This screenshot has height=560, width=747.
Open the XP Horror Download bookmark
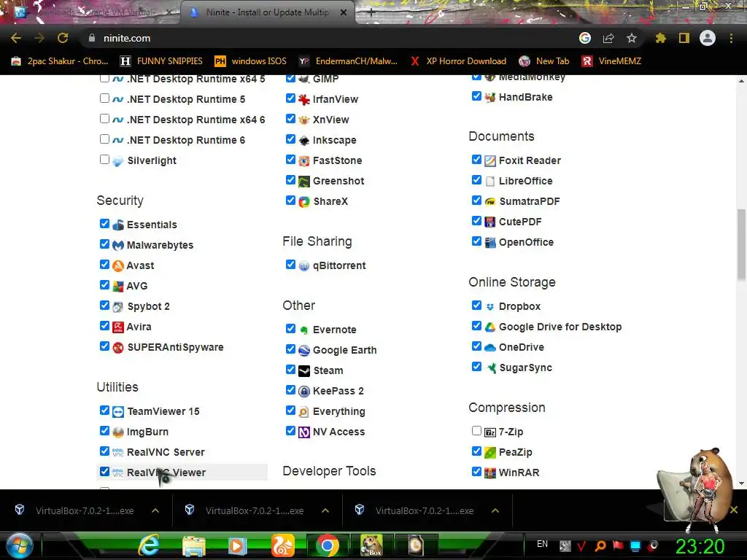click(458, 61)
